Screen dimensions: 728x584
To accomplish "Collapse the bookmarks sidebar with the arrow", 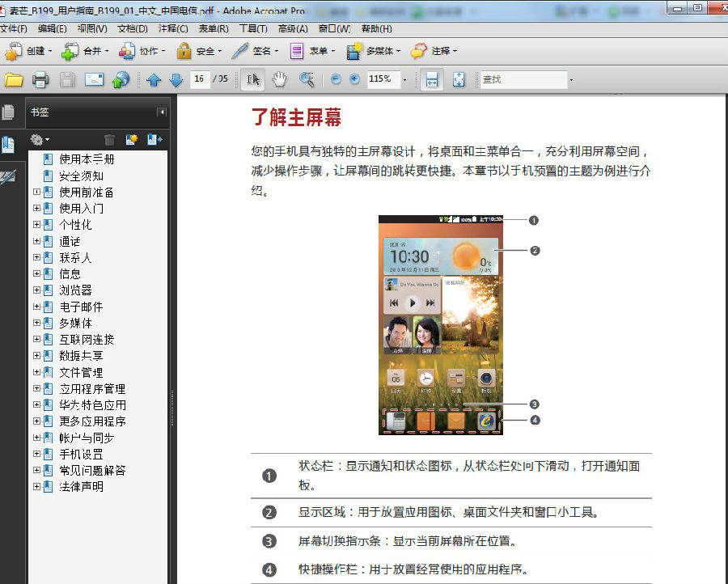I will pyautogui.click(x=162, y=112).
